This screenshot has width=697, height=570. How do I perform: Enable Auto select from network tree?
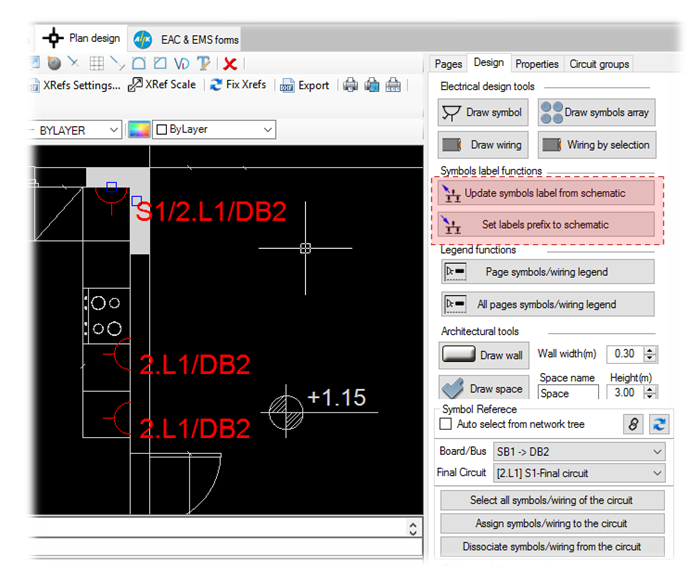point(445,424)
